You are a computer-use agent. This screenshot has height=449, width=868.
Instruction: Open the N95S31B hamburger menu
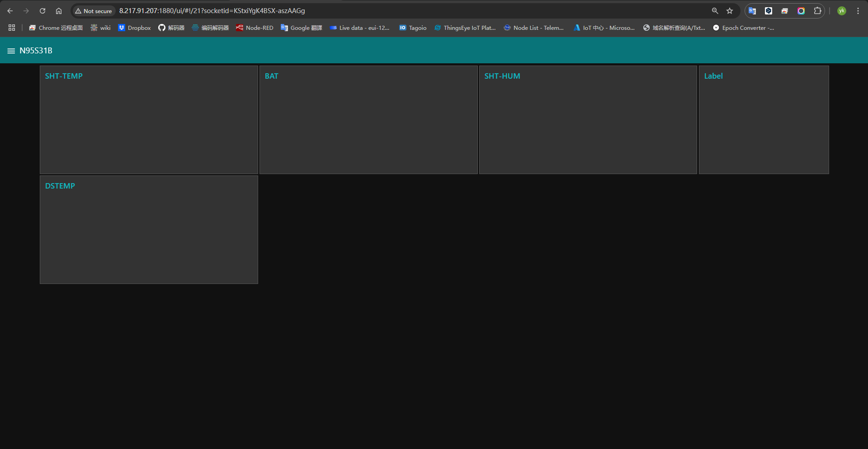click(11, 51)
